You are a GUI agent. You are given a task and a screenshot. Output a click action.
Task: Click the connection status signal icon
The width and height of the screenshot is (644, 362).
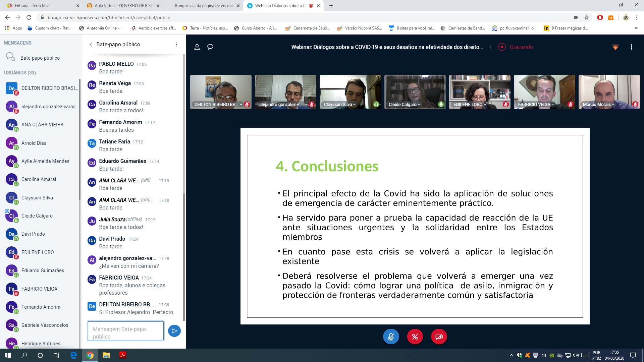615,47
